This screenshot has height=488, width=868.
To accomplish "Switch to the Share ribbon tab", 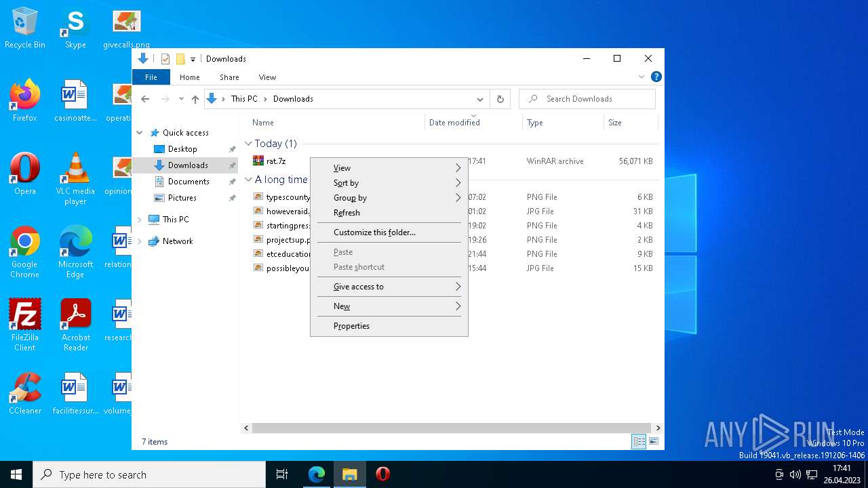I will click(229, 77).
